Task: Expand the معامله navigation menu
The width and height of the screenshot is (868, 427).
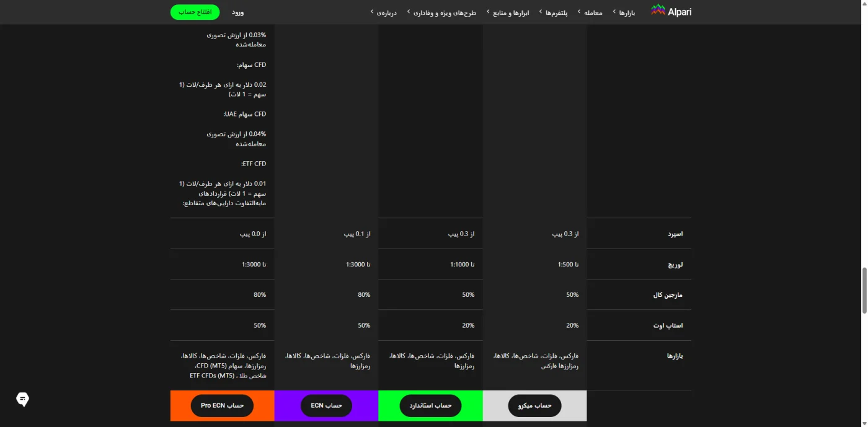Action: point(590,12)
